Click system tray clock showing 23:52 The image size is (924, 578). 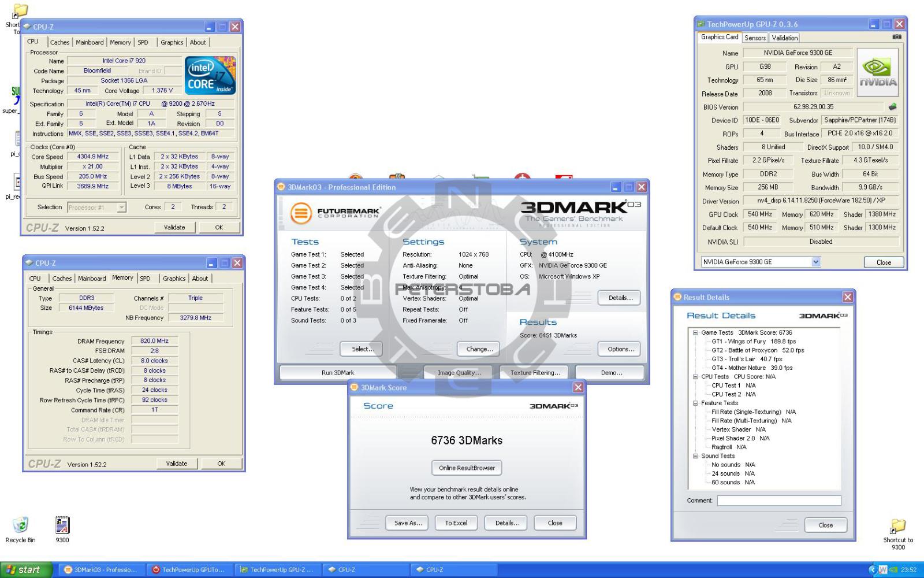click(909, 570)
